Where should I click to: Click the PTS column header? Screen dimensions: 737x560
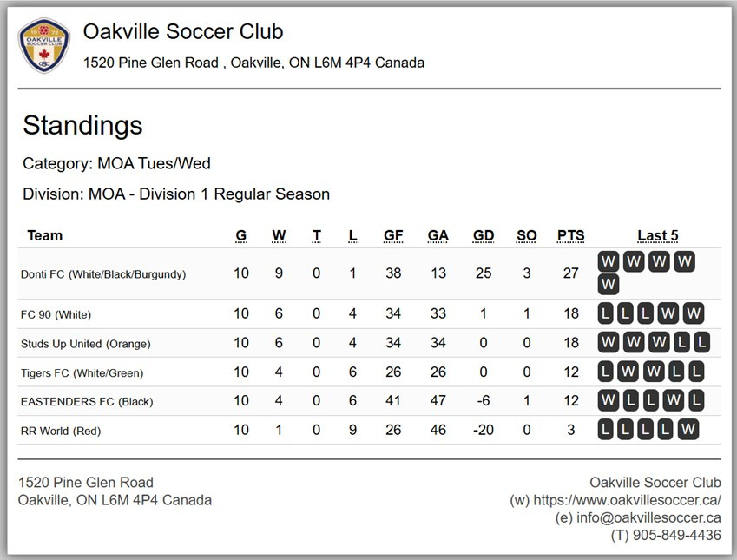[x=570, y=235]
